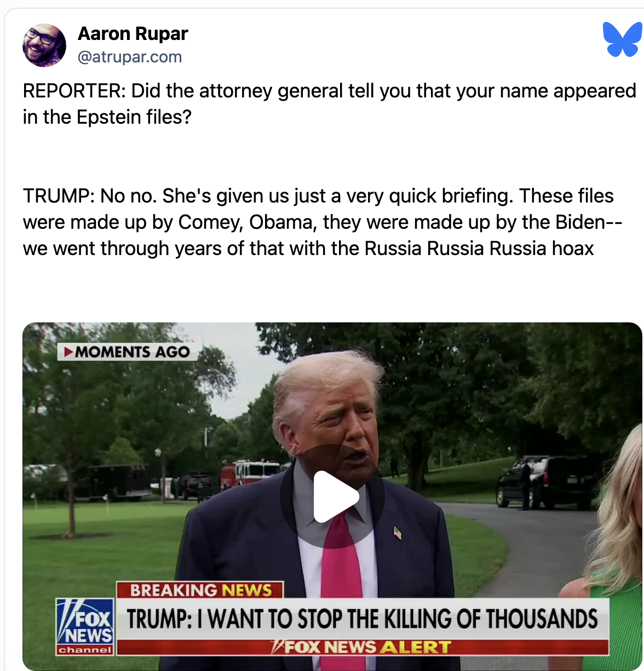Click the TRUMP quote paragraph
644x671 pixels.
[323, 222]
